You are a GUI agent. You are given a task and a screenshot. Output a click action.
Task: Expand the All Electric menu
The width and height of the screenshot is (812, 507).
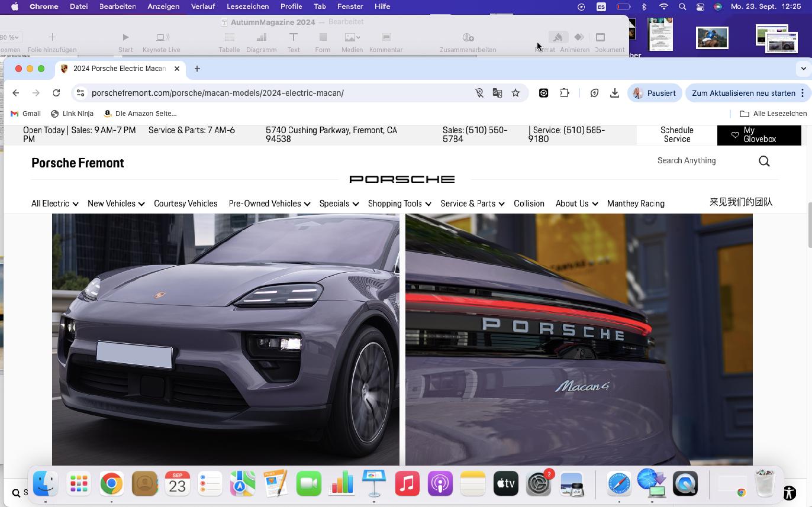[x=54, y=204]
